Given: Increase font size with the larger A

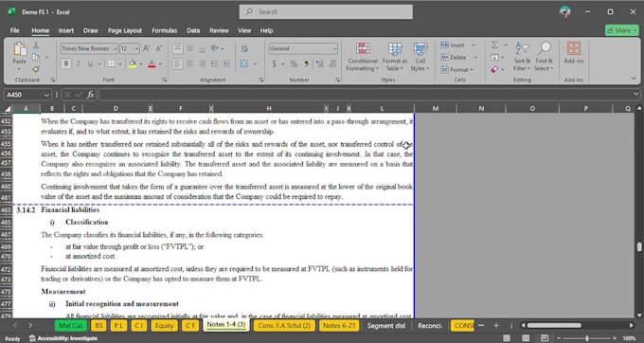Looking at the screenshot, I should pos(146,48).
